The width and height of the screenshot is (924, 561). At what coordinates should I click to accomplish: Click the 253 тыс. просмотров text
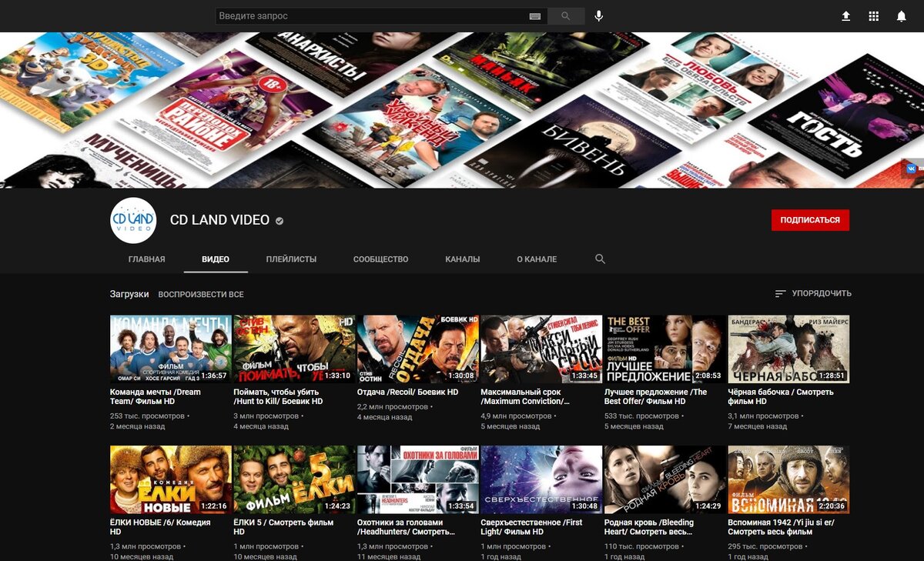[x=147, y=416]
